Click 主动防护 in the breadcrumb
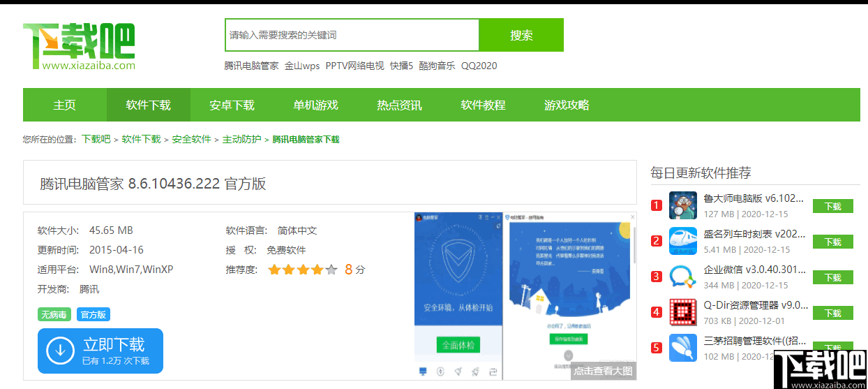Image resolution: width=868 pixels, height=389 pixels. pyautogui.click(x=242, y=139)
